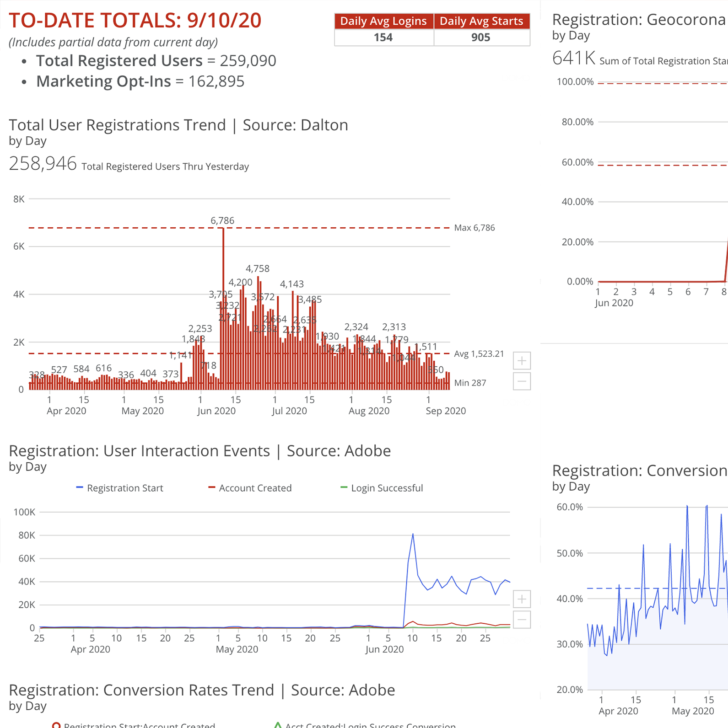The height and width of the screenshot is (728, 728).
Task: Open Total User Registrations Trend chart title
Action: 178,125
